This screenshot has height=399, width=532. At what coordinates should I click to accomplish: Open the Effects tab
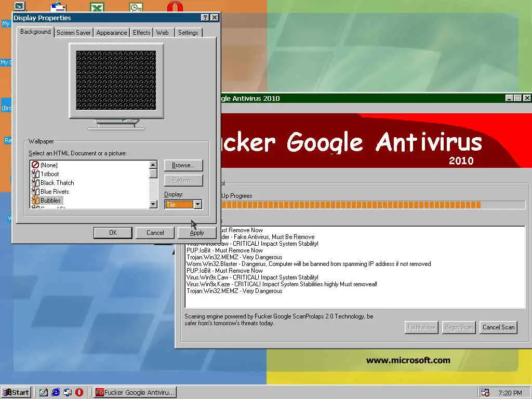[141, 33]
